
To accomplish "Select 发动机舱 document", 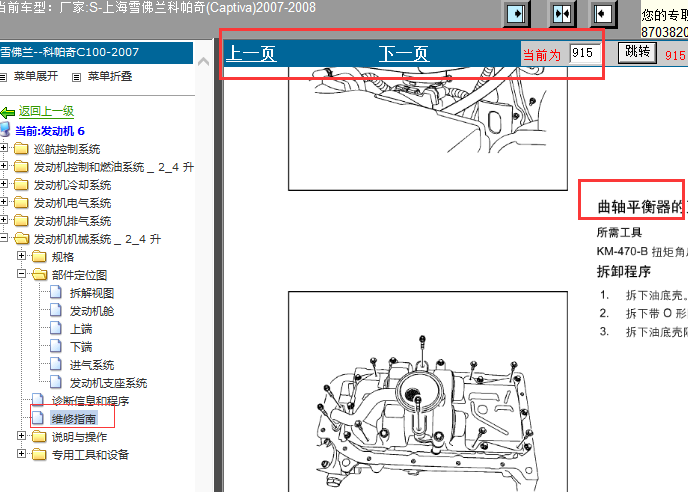I will pos(92,311).
